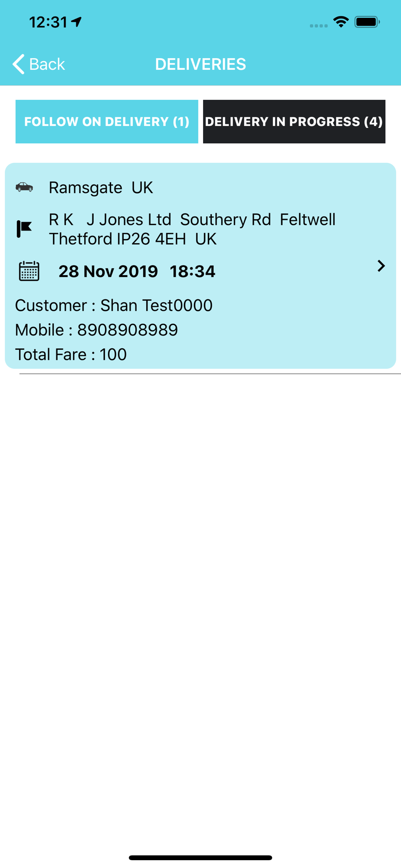Tap the location services arrow icon
This screenshot has height=868, width=401.
[x=77, y=22]
